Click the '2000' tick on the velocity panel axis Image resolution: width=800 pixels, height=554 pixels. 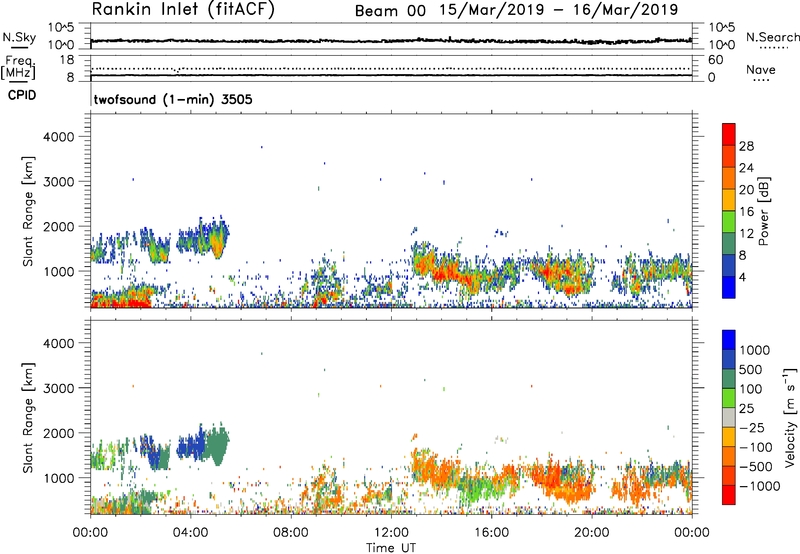point(58,433)
